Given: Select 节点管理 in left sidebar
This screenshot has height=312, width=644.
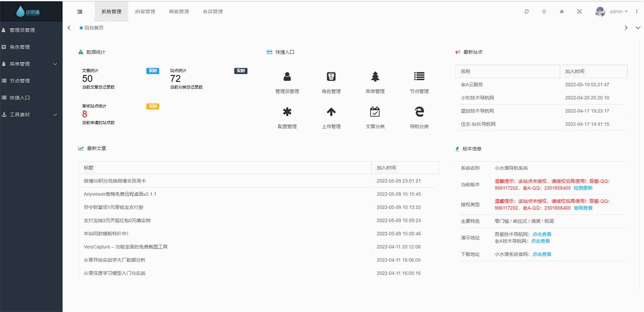Looking at the screenshot, I should [x=20, y=81].
